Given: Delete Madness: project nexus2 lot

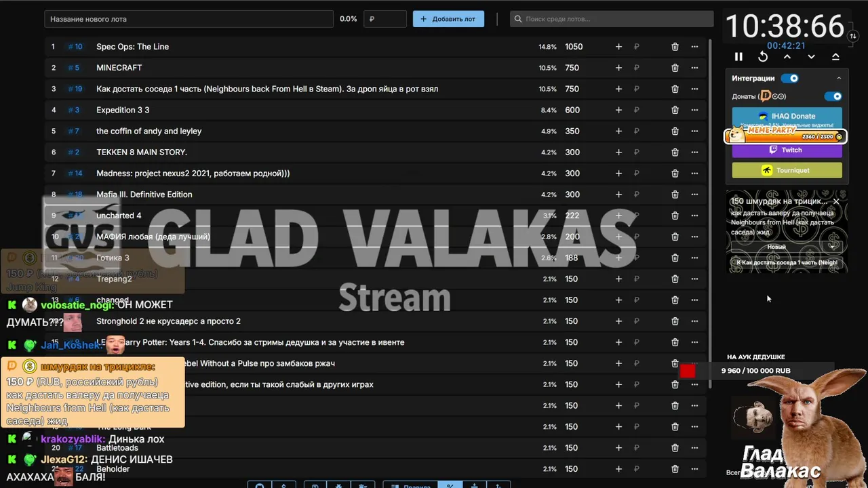Looking at the screenshot, I should point(675,173).
